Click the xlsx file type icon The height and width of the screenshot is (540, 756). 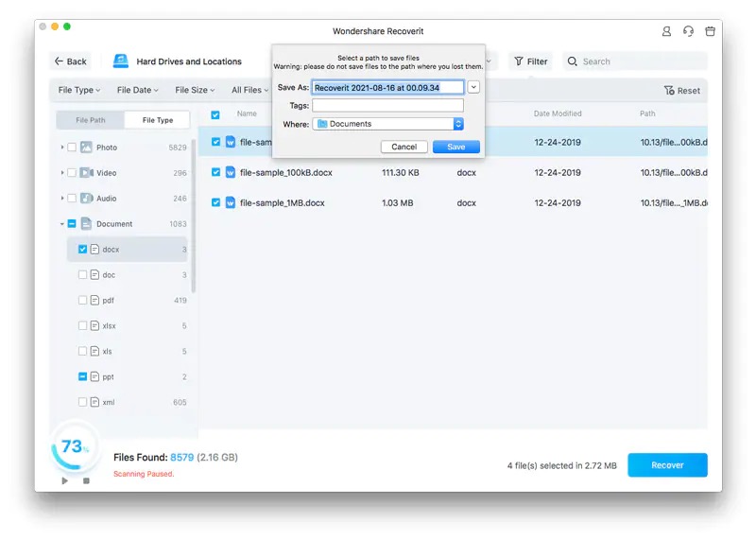click(94, 325)
